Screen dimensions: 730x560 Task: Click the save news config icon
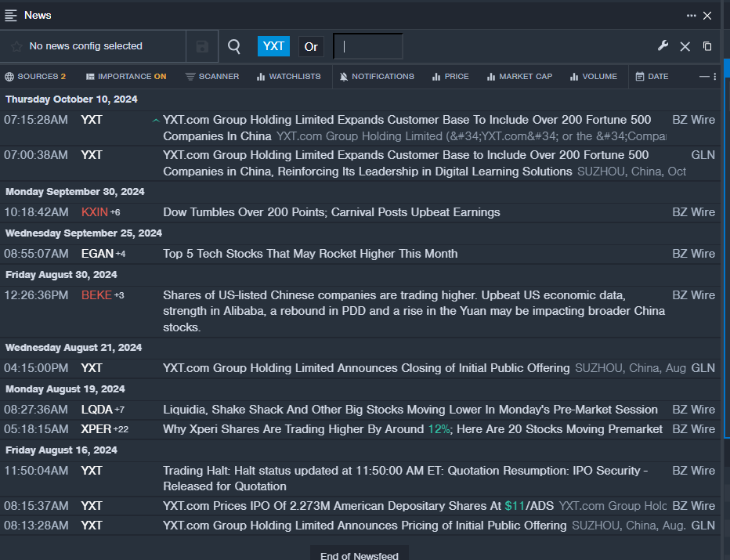[x=202, y=46]
